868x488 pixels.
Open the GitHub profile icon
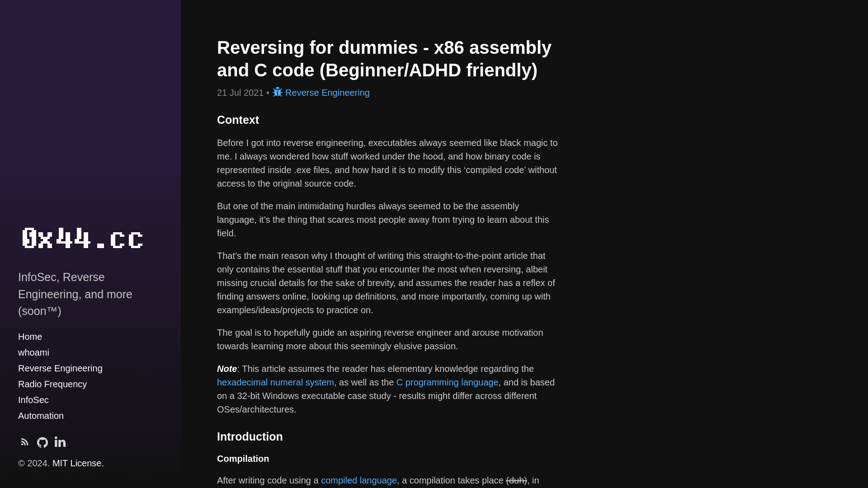coord(42,441)
